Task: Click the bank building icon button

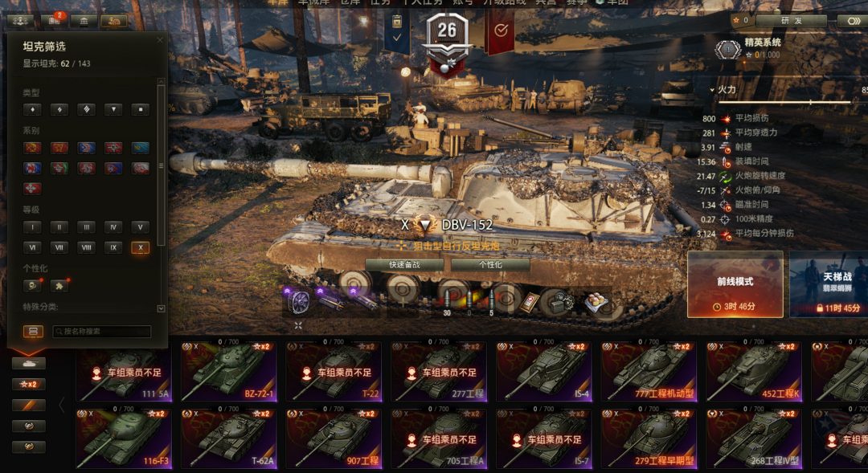Action: point(84,21)
